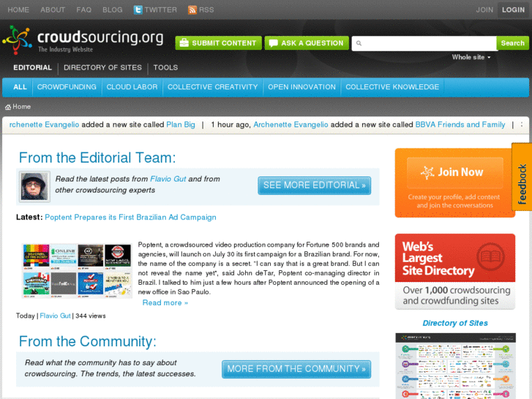This screenshot has height=399, width=532.
Task: Select the DIRECTORY OF SITES tab
Action: [x=102, y=67]
